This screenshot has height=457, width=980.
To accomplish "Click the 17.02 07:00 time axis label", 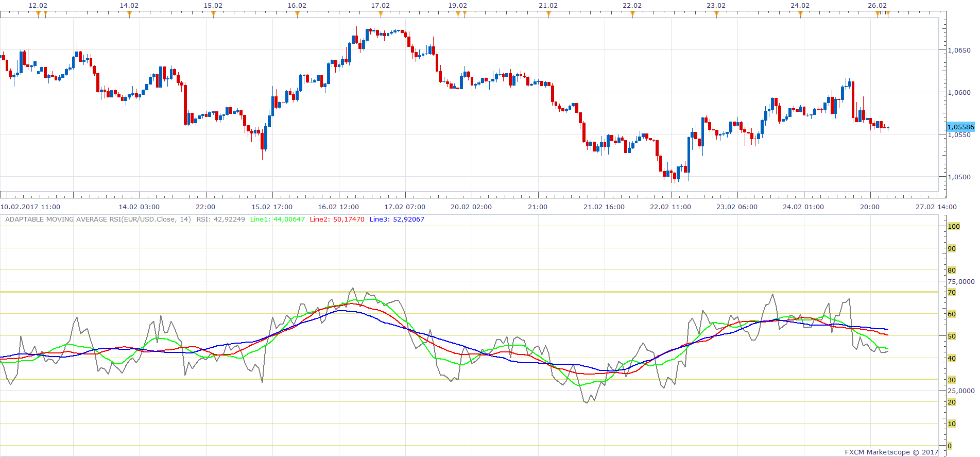I will [x=405, y=207].
